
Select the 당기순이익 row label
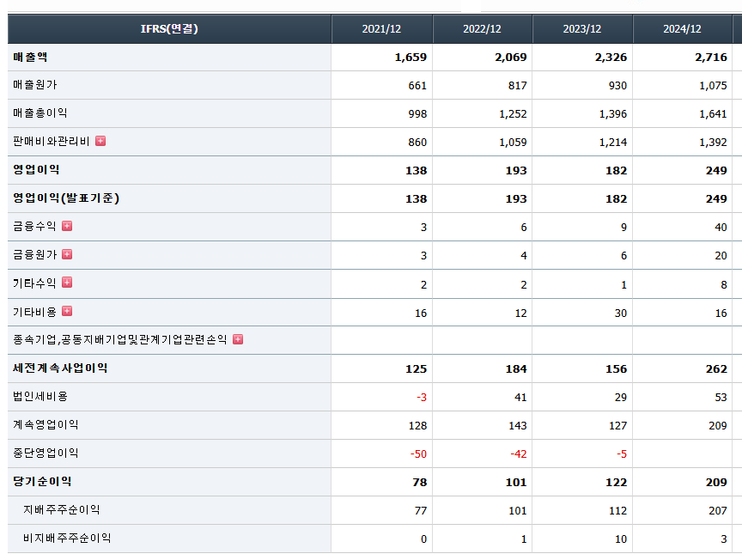(x=42, y=482)
